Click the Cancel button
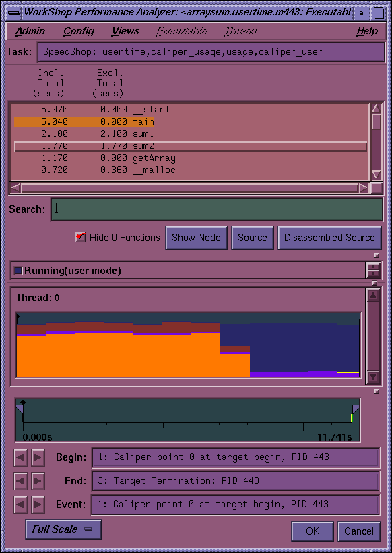 pos(358,531)
